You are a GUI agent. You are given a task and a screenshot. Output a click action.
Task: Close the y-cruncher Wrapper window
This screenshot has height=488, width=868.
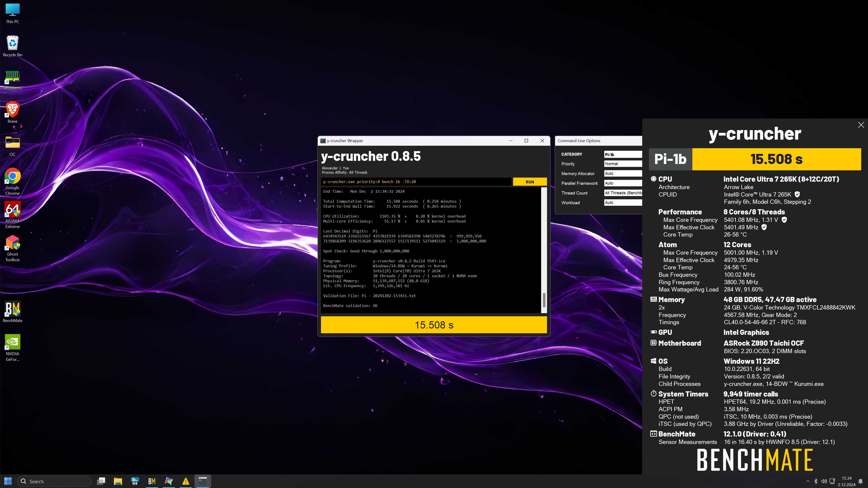pos(542,141)
